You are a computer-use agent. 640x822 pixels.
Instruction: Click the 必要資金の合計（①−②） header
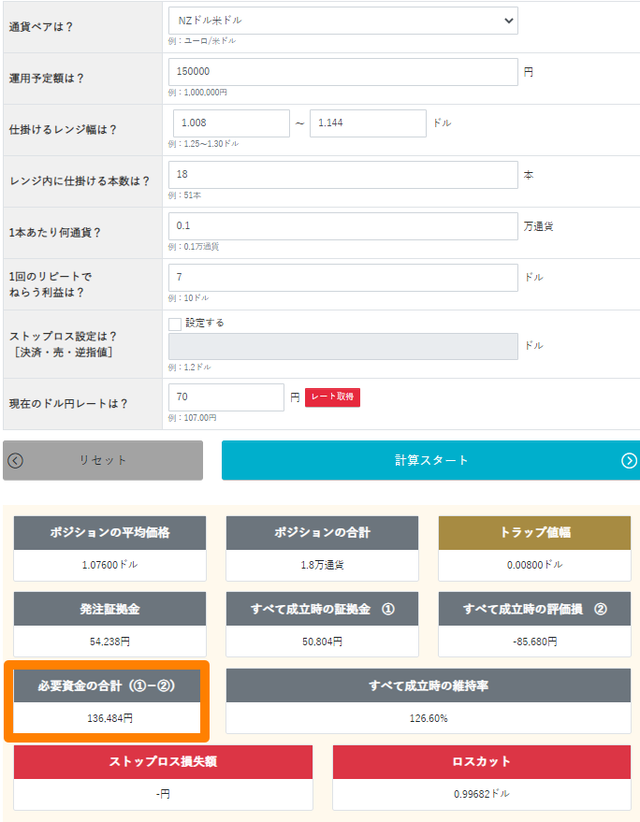[107, 686]
